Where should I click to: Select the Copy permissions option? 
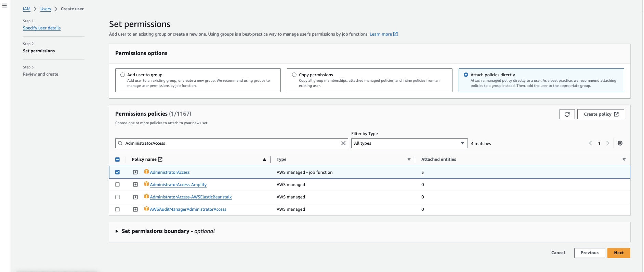(294, 75)
